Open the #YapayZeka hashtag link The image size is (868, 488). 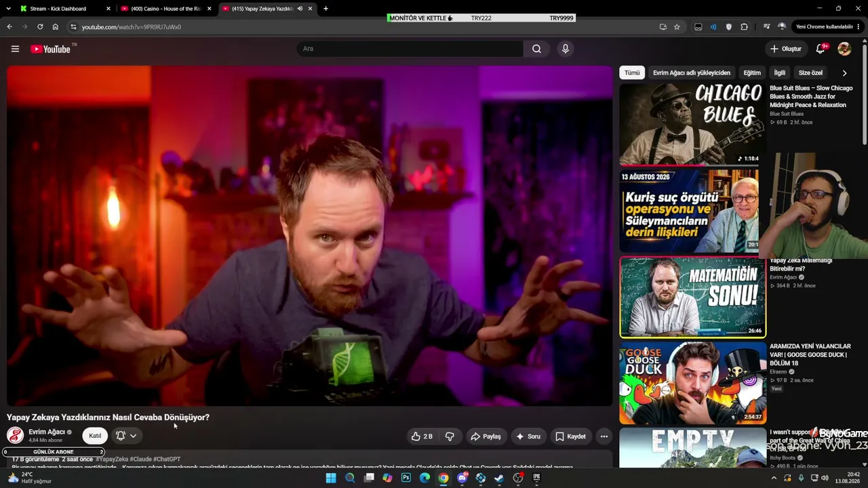(111, 460)
